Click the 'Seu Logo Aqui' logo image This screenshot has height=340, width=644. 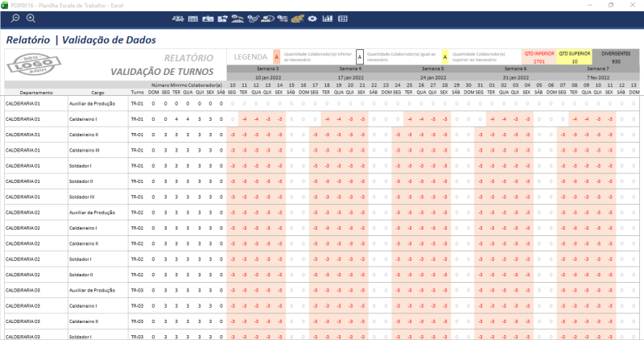(31, 64)
